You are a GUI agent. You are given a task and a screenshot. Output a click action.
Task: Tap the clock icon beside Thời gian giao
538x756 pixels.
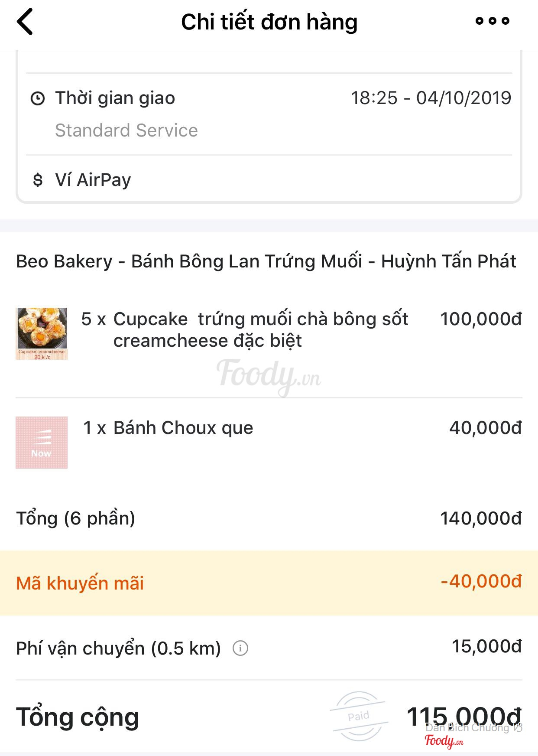(x=38, y=98)
